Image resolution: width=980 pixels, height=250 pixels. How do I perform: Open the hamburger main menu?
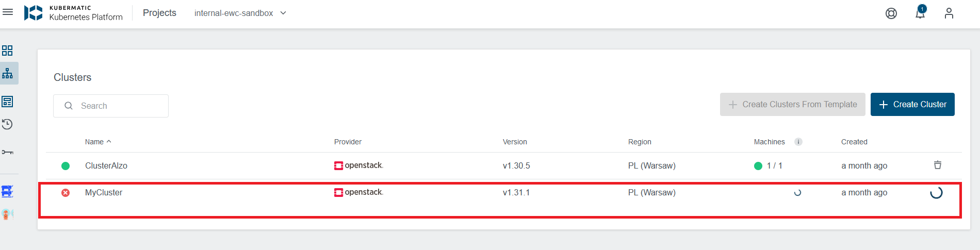[8, 12]
